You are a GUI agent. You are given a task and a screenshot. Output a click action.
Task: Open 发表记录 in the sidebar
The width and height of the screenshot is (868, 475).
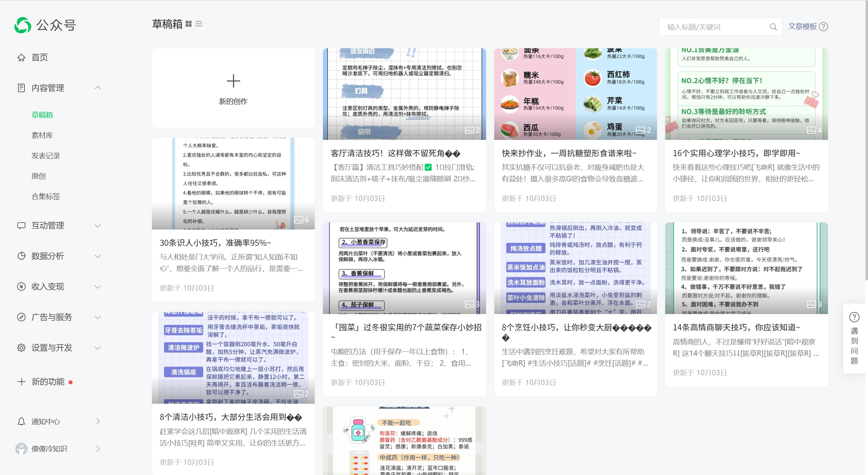(x=46, y=156)
